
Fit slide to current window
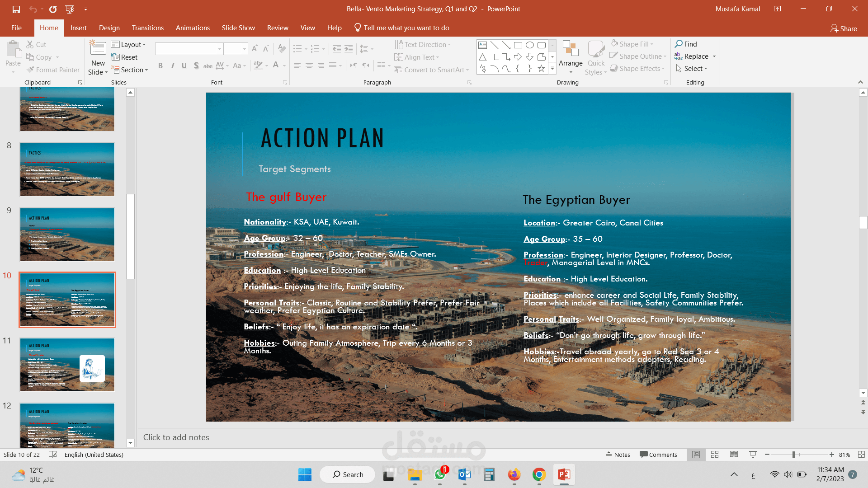click(x=861, y=455)
